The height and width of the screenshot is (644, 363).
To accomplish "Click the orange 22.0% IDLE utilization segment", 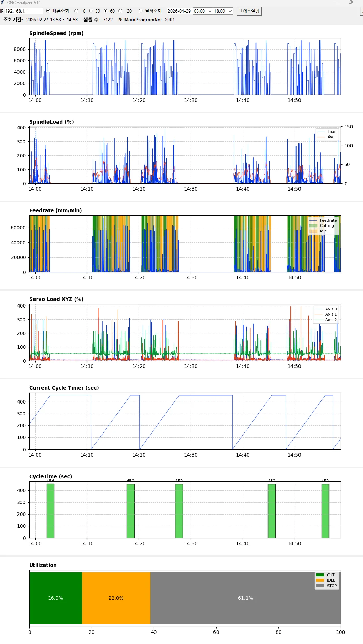I will pyautogui.click(x=116, y=598).
